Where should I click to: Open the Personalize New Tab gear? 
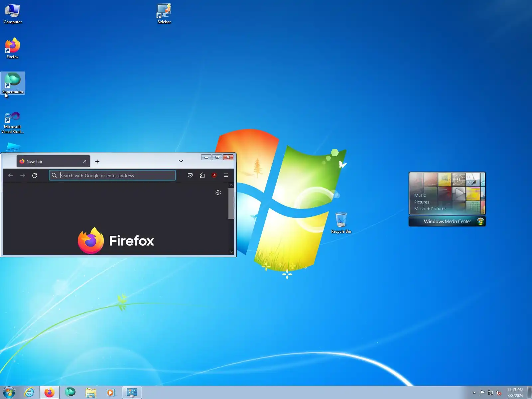point(218,193)
